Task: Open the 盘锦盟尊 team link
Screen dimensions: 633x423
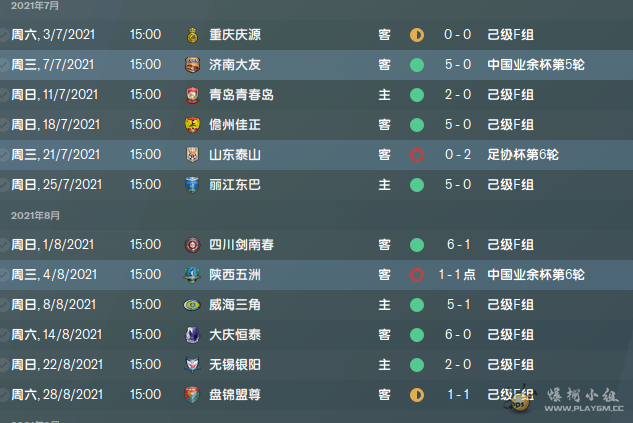Action: click(235, 395)
